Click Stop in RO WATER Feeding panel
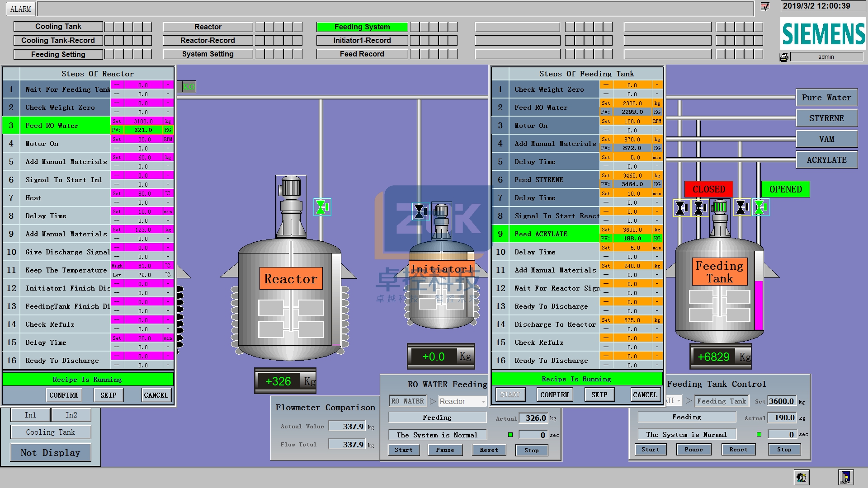This screenshot has width=868, height=488. (532, 450)
